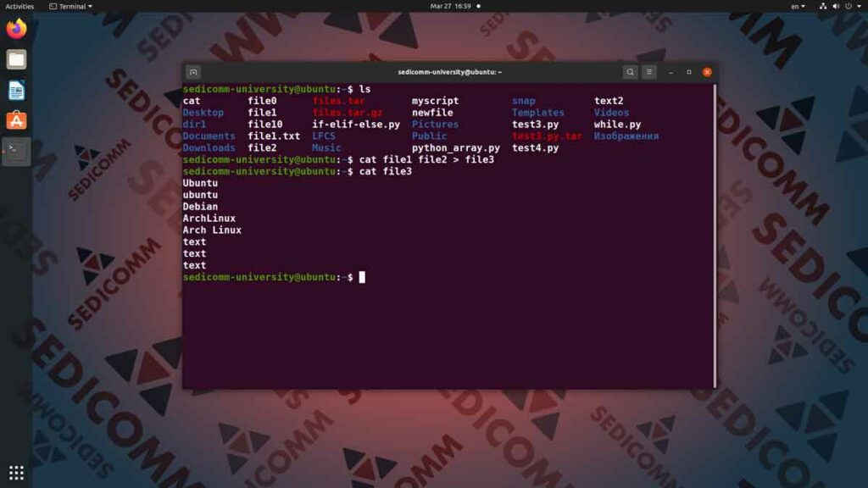
Task: Click 'Pictures' directory name
Action: point(435,125)
